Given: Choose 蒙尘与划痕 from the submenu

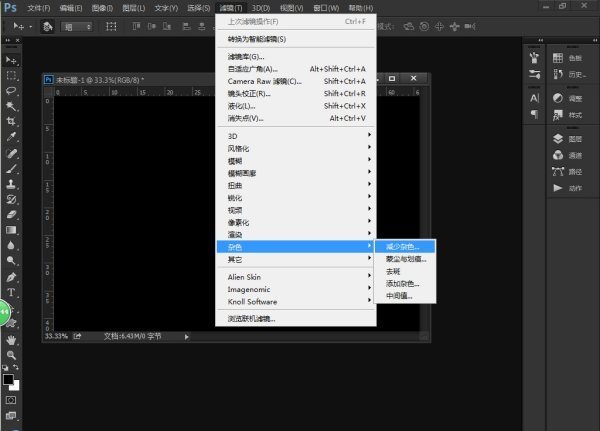Looking at the screenshot, I should click(405, 259).
